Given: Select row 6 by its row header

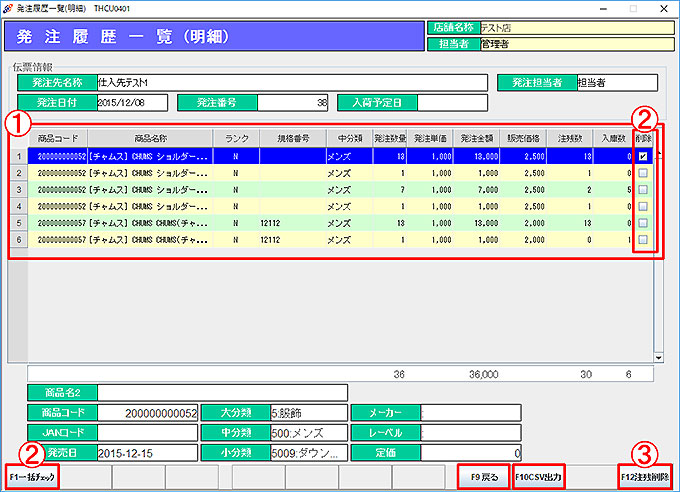Looking at the screenshot, I should (x=19, y=240).
